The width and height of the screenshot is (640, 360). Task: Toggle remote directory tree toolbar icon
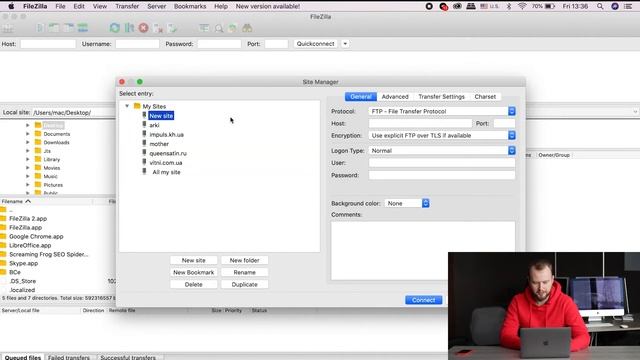(69, 28)
